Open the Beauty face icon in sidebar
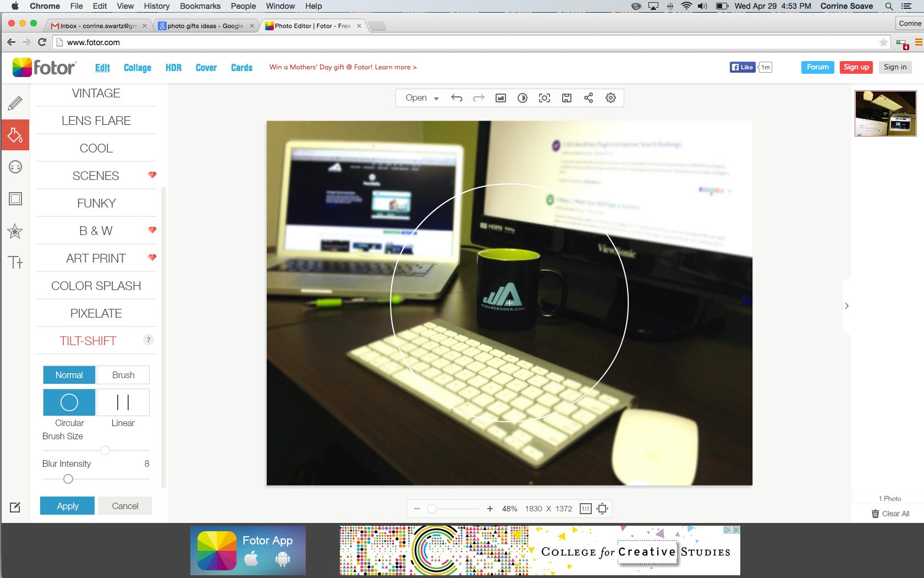The image size is (924, 578). pos(15,167)
